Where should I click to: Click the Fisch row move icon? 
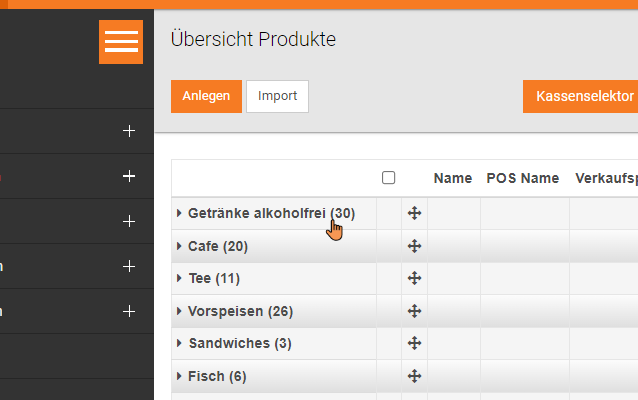(414, 376)
